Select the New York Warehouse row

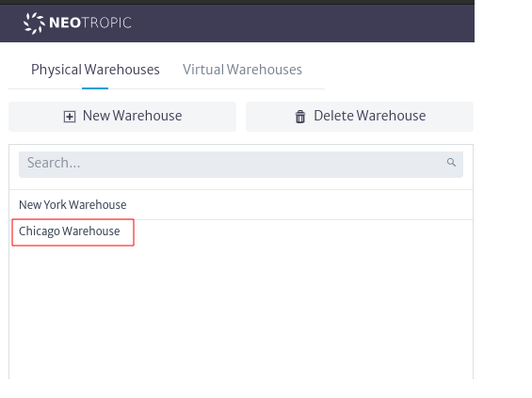click(x=241, y=205)
